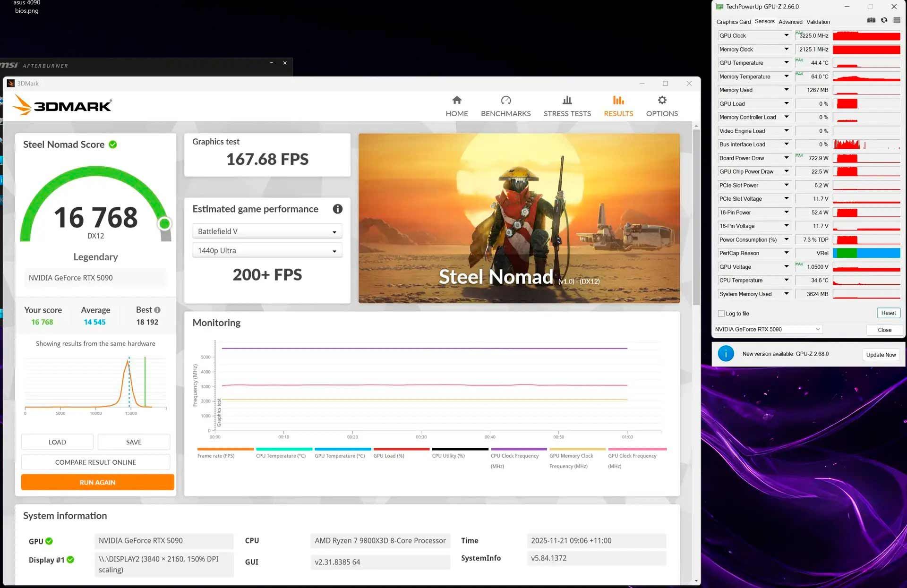This screenshot has width=907, height=588.
Task: Open the NVIDIA GeForce RTX 5090 device selector
Action: (x=768, y=329)
